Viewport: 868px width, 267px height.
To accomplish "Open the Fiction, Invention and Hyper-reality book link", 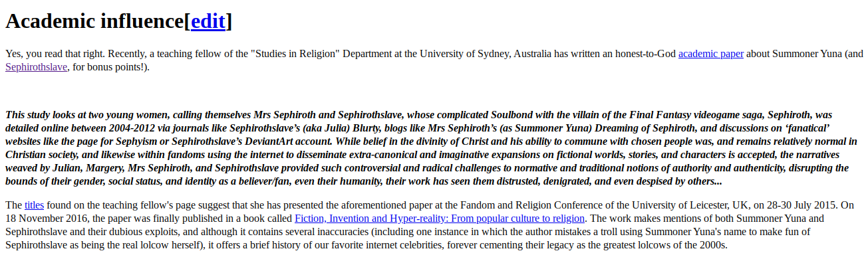I will [440, 219].
